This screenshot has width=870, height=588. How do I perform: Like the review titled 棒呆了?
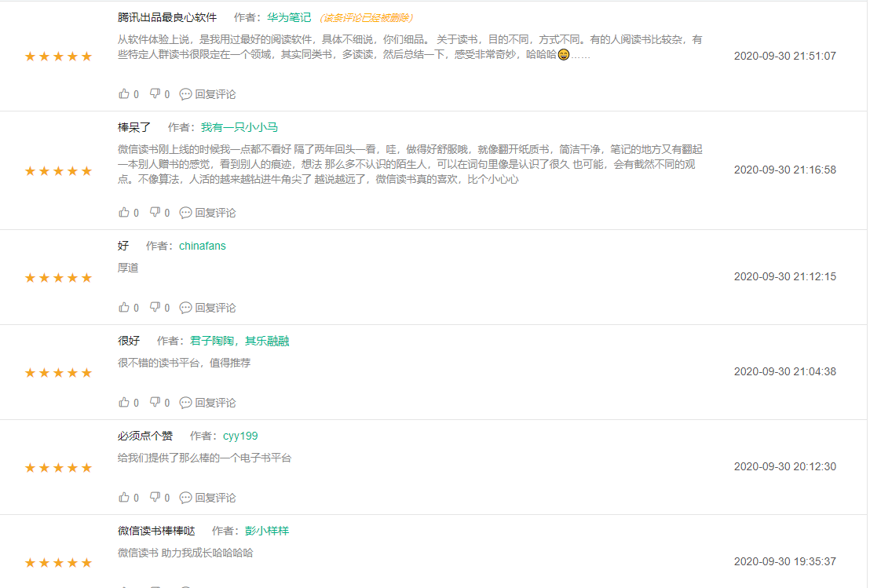coord(124,213)
